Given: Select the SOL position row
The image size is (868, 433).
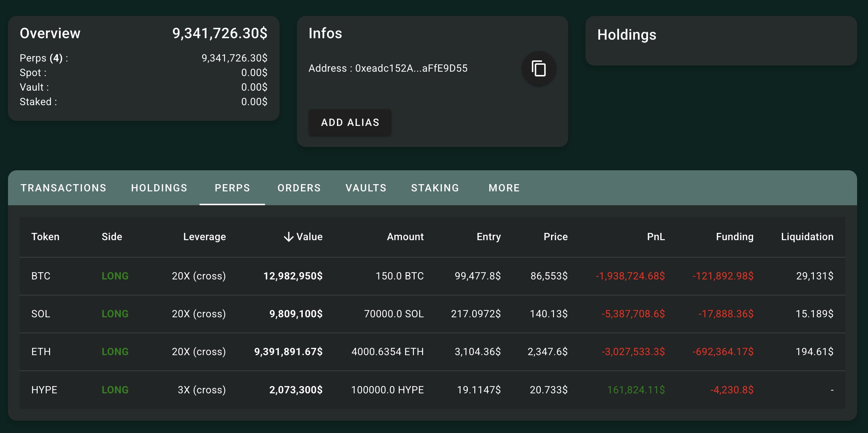Looking at the screenshot, I should click(41, 314).
